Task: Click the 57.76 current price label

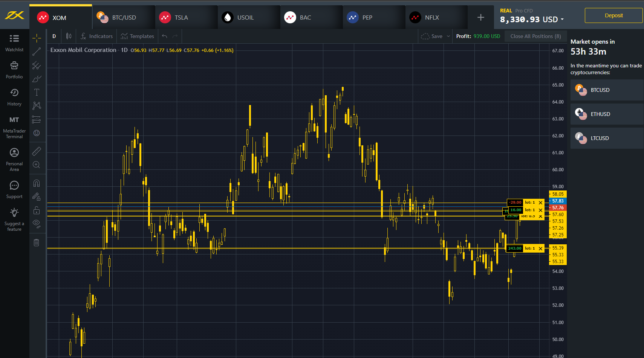Action: pos(558,208)
